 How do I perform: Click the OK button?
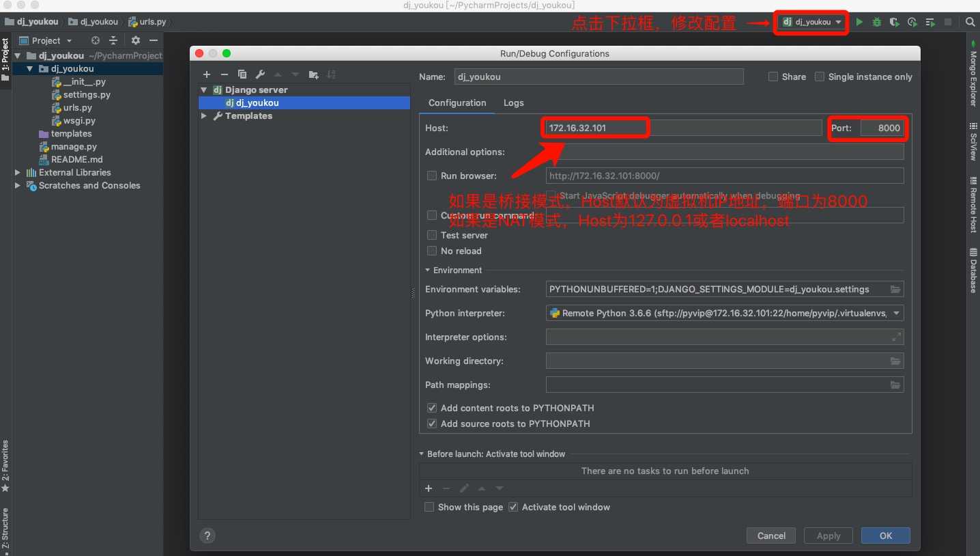(x=886, y=536)
